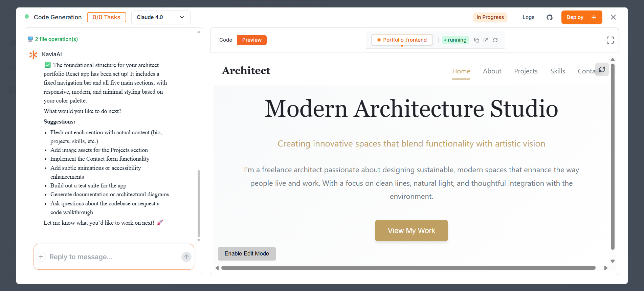This screenshot has height=291, width=644.
Task: Click the plus button next to Deploy
Action: pos(594,17)
